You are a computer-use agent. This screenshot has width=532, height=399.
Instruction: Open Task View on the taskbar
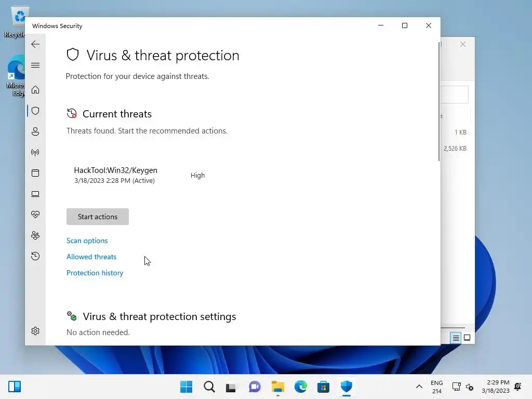pos(231,387)
